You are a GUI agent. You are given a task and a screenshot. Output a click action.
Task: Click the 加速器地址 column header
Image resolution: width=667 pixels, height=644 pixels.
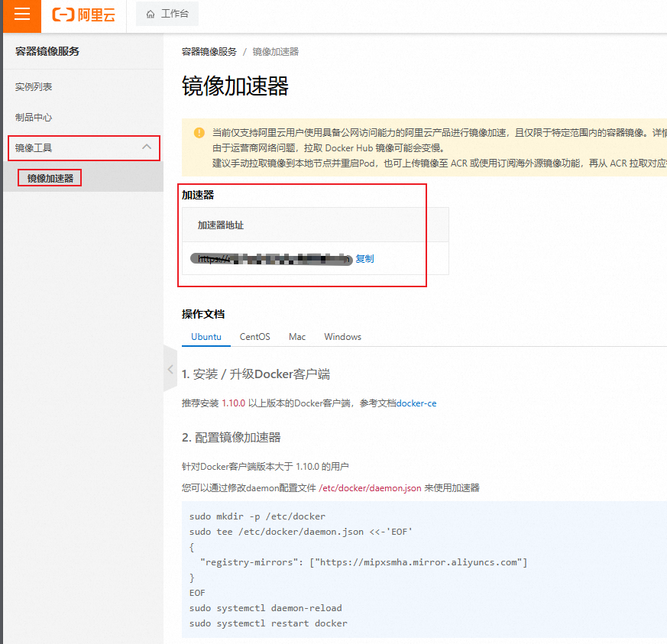click(x=221, y=225)
